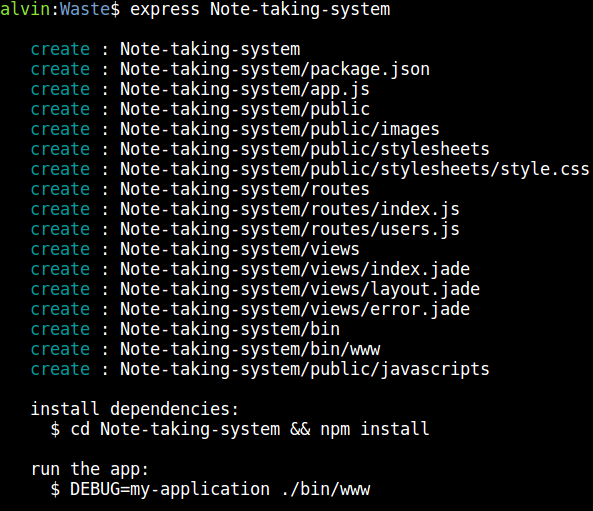Click the first cyan 'create' word
Image resolution: width=593 pixels, height=511 pixels.
point(60,49)
